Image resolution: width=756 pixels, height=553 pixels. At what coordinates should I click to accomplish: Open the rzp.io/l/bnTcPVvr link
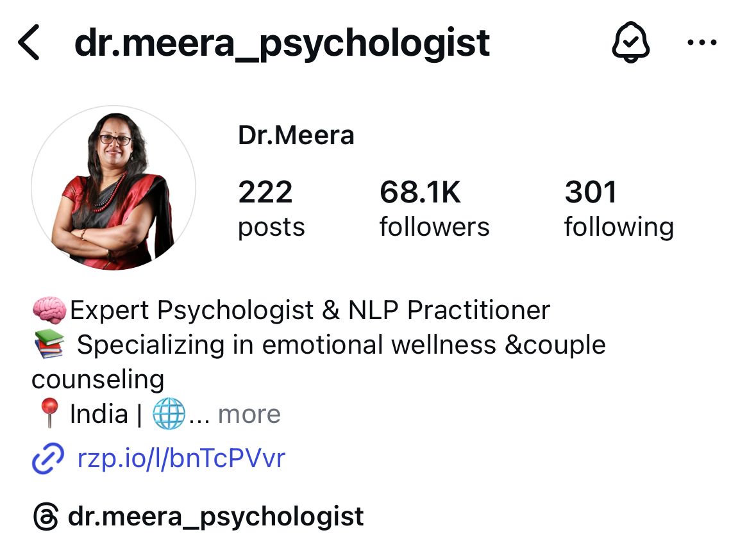181,458
